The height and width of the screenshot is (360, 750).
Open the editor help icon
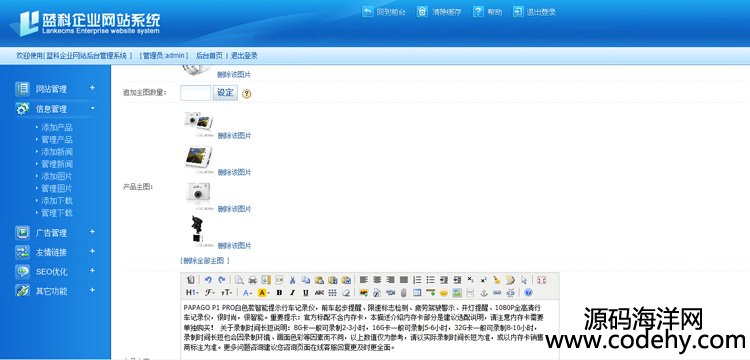tap(528, 292)
